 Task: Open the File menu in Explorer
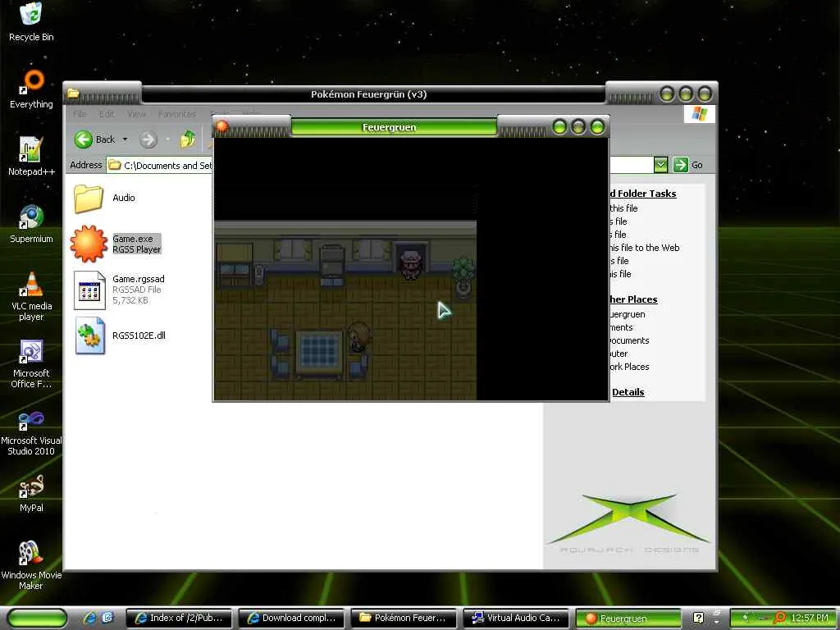pos(80,114)
